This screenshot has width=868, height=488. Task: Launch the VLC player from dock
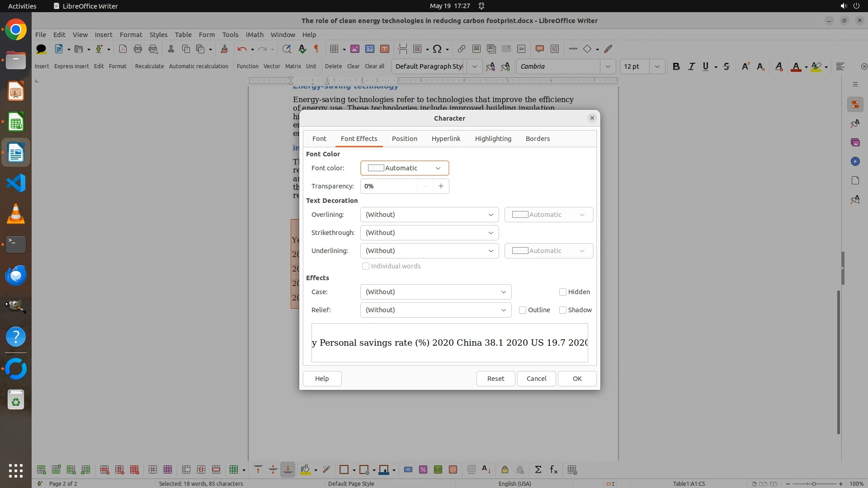(16, 214)
